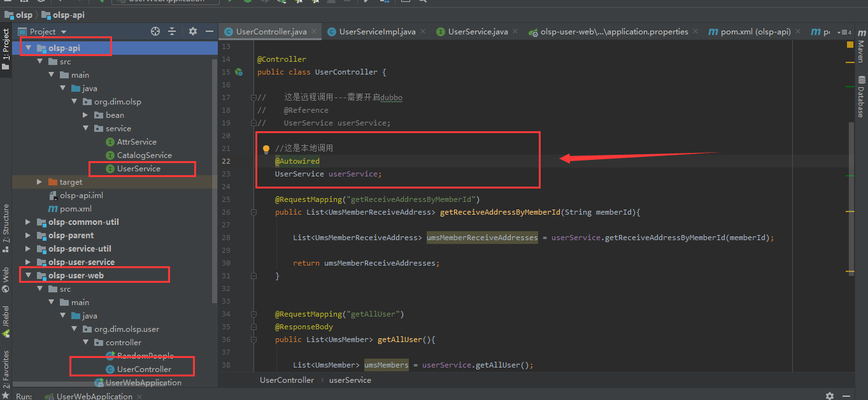Viewport: 868px width, 400px height.
Task: Open Run panel settings gear
Action: 829,396
